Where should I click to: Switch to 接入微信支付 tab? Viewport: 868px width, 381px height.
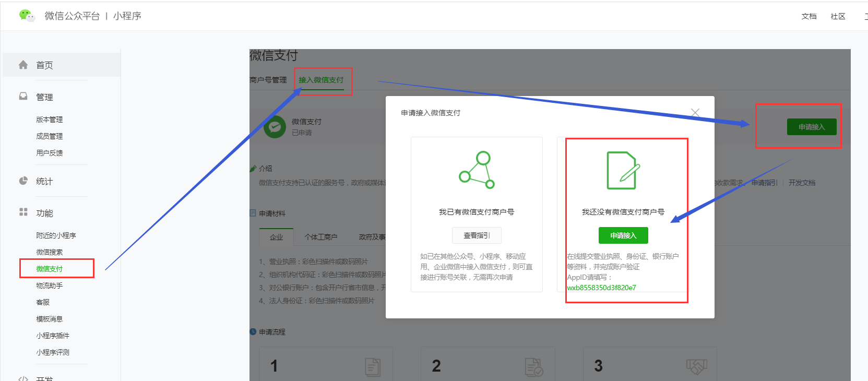click(321, 80)
